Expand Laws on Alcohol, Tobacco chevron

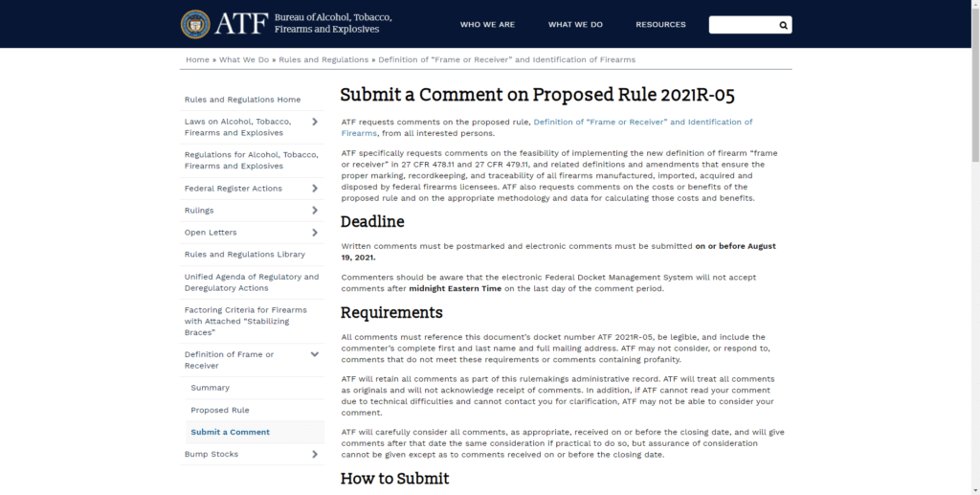tap(314, 122)
